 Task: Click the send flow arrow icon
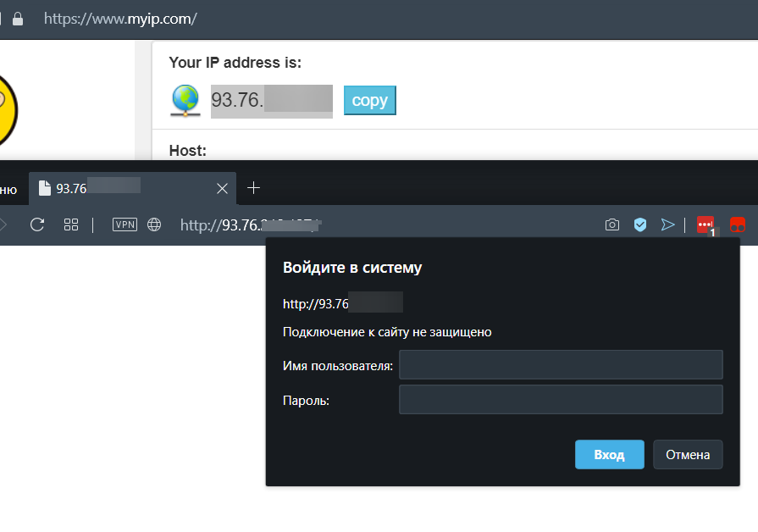[x=667, y=224]
